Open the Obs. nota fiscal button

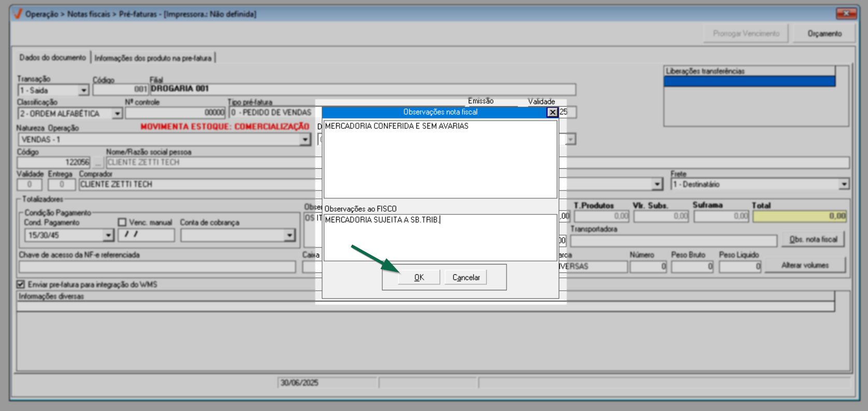(813, 240)
